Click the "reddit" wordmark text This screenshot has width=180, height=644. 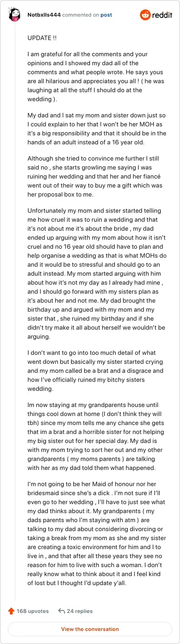[x=162, y=15]
